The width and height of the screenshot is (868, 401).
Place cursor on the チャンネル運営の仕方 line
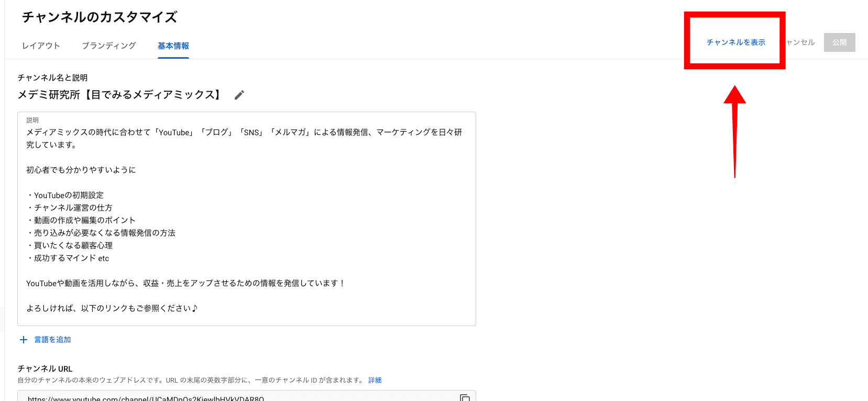73,208
